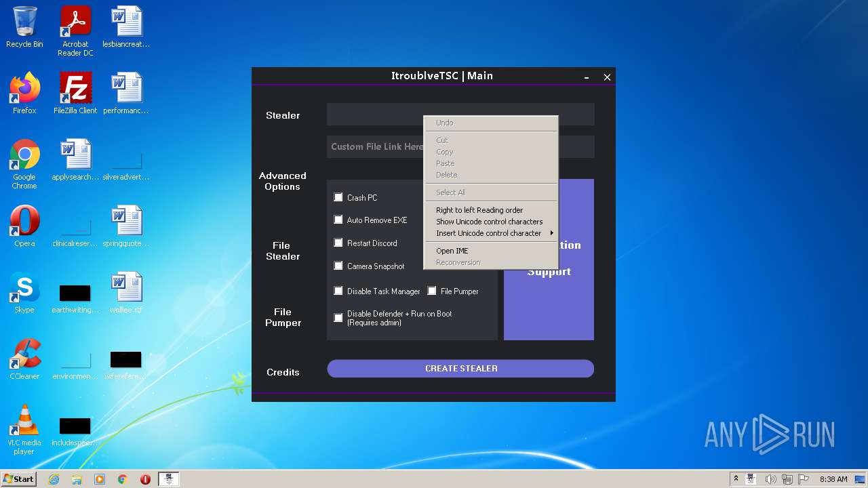Check the Restart Discord option
The height and width of the screenshot is (488, 868).
click(x=338, y=243)
